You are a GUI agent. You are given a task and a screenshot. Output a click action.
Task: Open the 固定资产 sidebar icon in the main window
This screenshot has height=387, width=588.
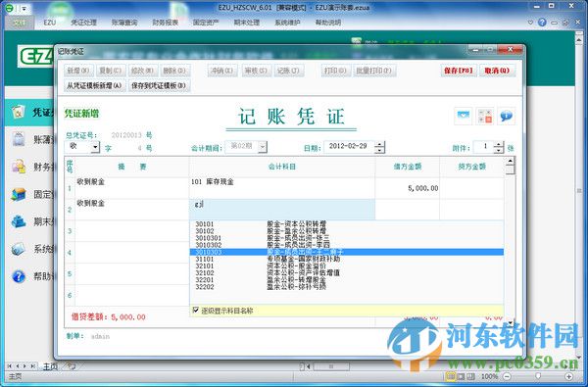pos(18,194)
